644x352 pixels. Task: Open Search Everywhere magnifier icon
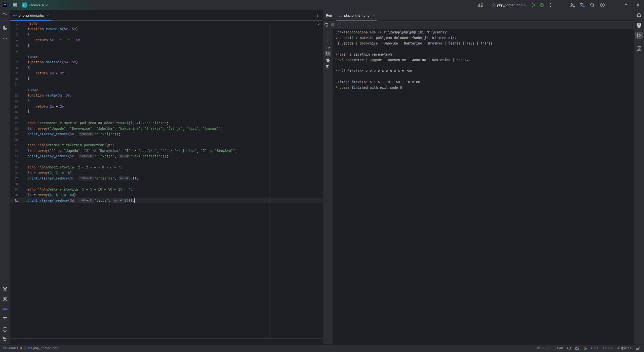tap(592, 5)
